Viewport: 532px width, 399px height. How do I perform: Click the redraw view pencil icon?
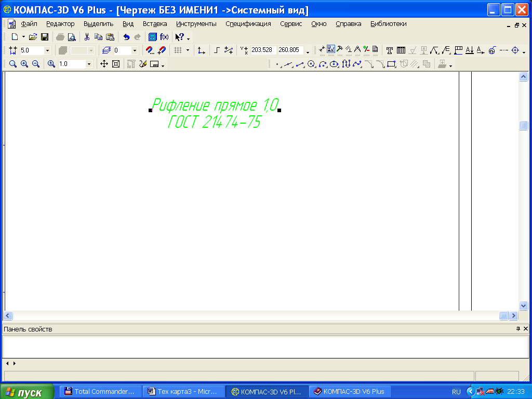143,64
